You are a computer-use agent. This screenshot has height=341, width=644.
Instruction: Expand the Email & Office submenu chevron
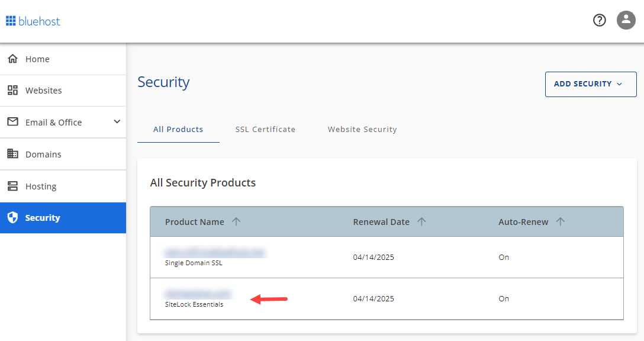coord(117,121)
